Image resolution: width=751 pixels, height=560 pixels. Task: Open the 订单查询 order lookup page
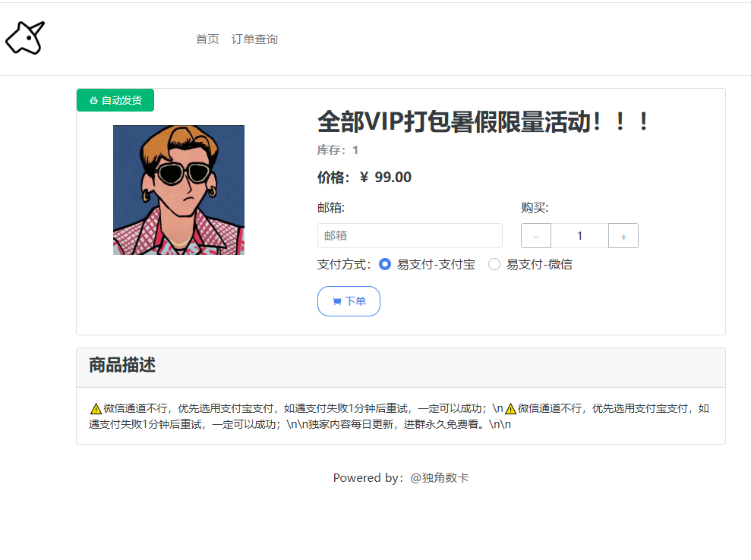(254, 39)
